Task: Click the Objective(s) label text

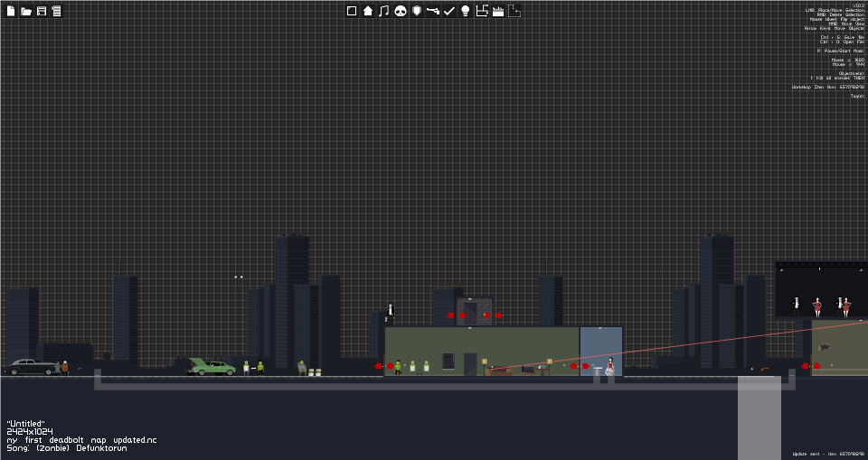Action: point(852,73)
